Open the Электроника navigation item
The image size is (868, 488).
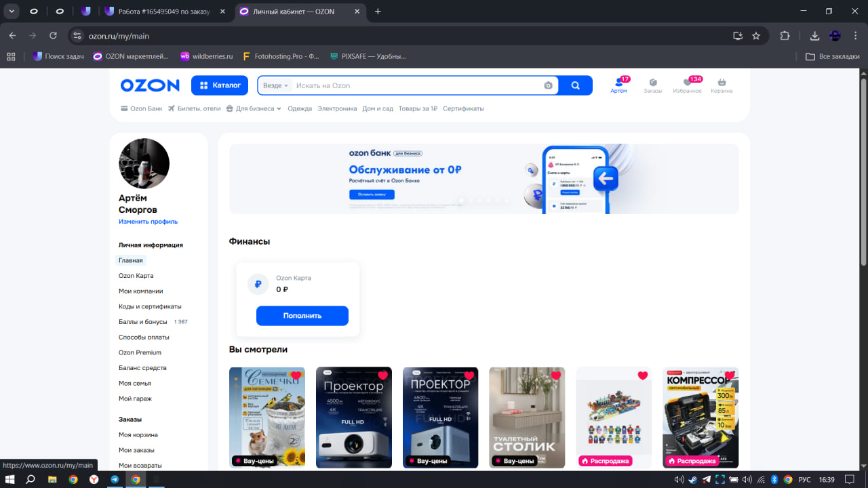point(337,108)
